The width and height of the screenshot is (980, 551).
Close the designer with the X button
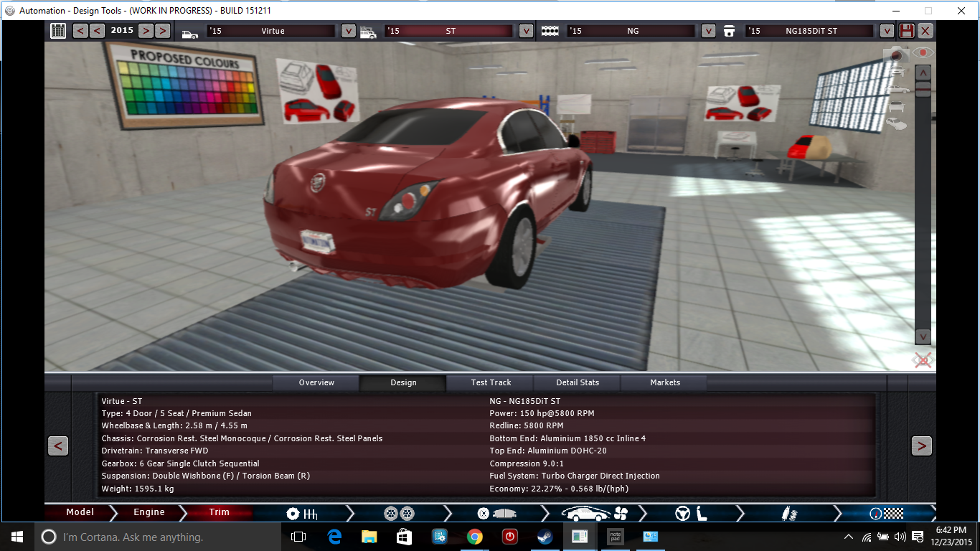coord(925,31)
